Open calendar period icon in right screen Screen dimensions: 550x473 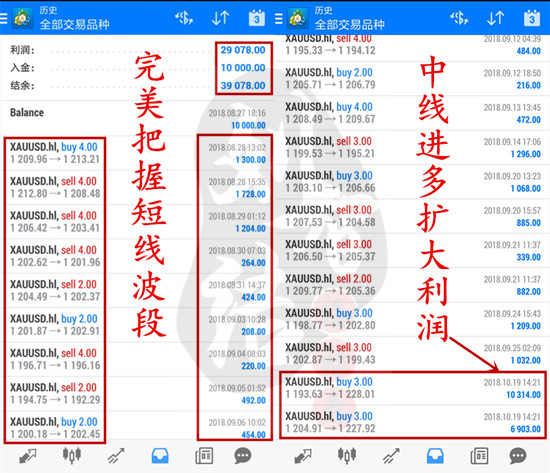532,18
